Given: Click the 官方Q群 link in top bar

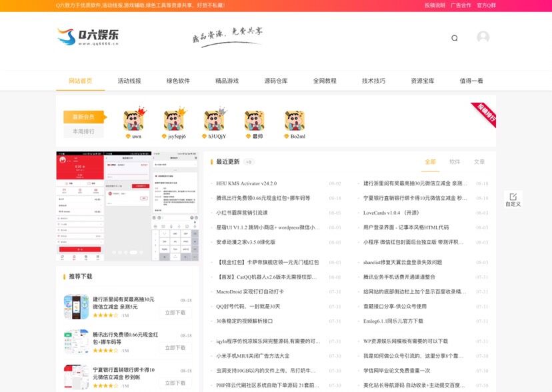Looking at the screenshot, I should click(486, 5).
